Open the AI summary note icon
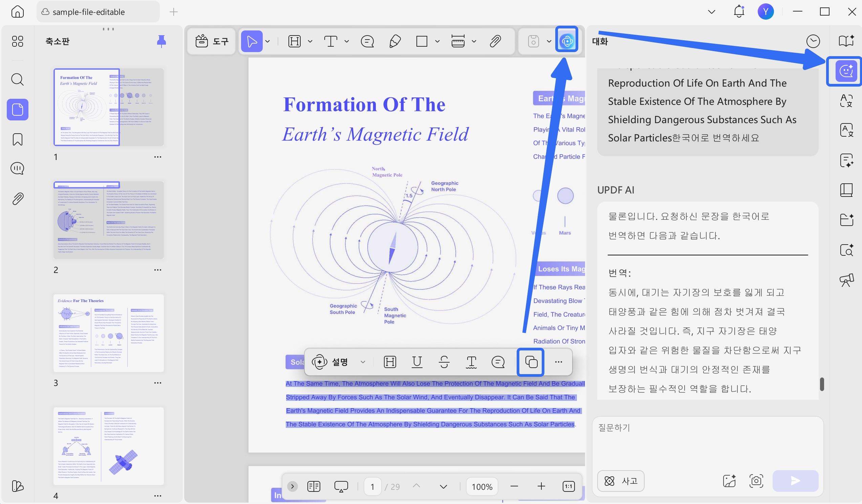Image resolution: width=862 pixels, height=504 pixels. point(846,160)
